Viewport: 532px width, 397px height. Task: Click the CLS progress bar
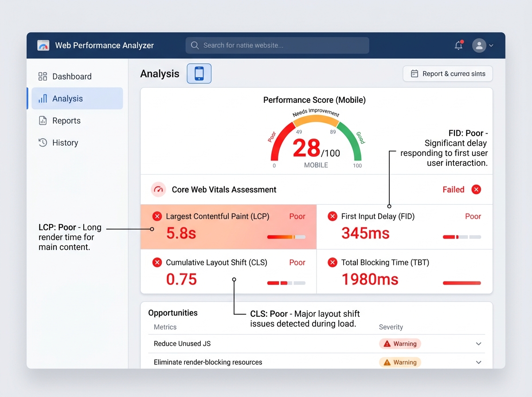pyautogui.click(x=286, y=283)
